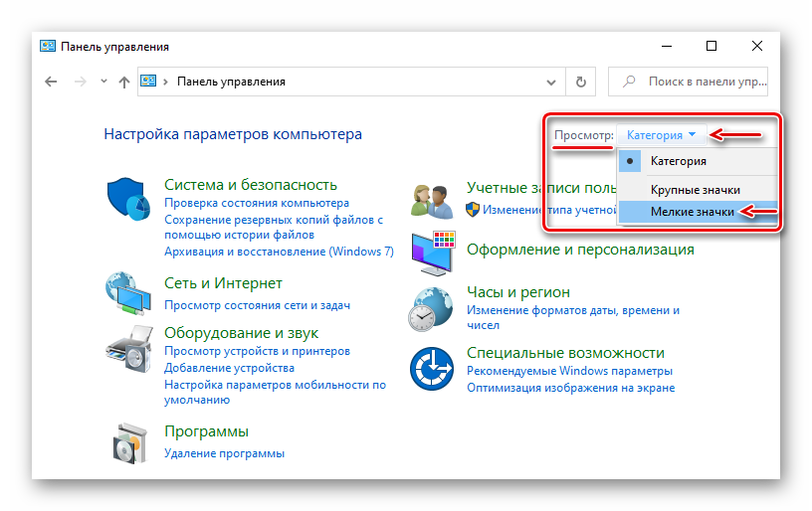The image size is (812, 511).
Task: Open Просмотр устройств и принтеров link
Action: tap(257, 351)
